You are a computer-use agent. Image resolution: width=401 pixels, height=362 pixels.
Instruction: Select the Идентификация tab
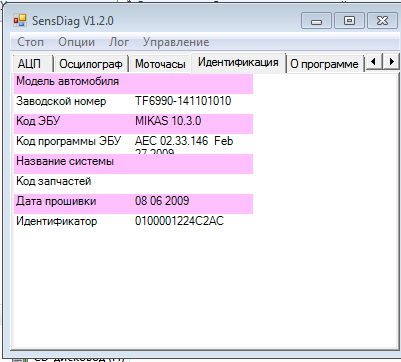click(238, 62)
